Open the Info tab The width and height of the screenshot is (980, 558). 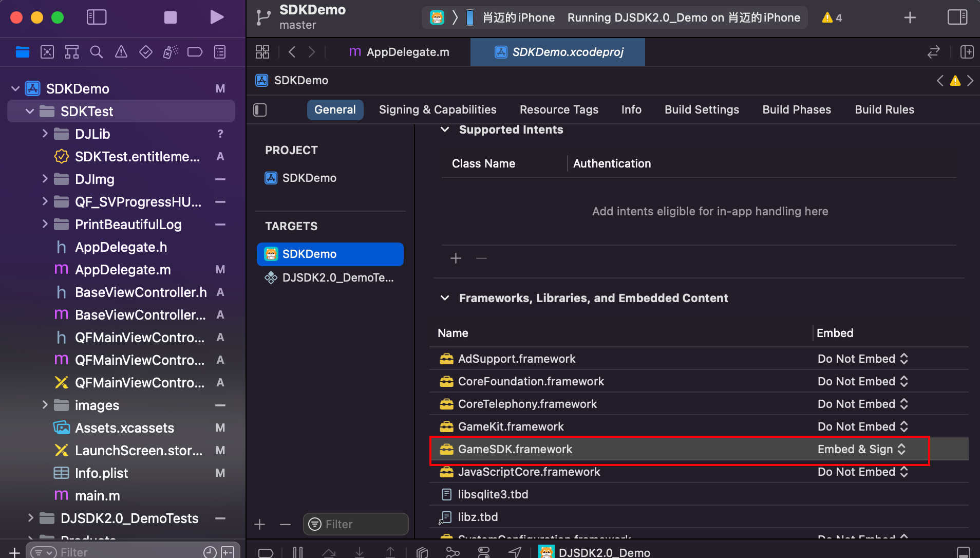[631, 110]
